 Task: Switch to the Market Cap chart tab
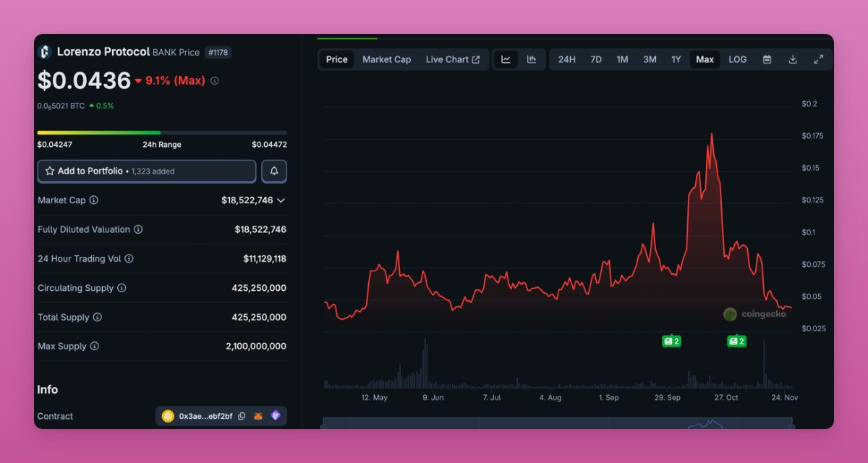[x=386, y=59]
